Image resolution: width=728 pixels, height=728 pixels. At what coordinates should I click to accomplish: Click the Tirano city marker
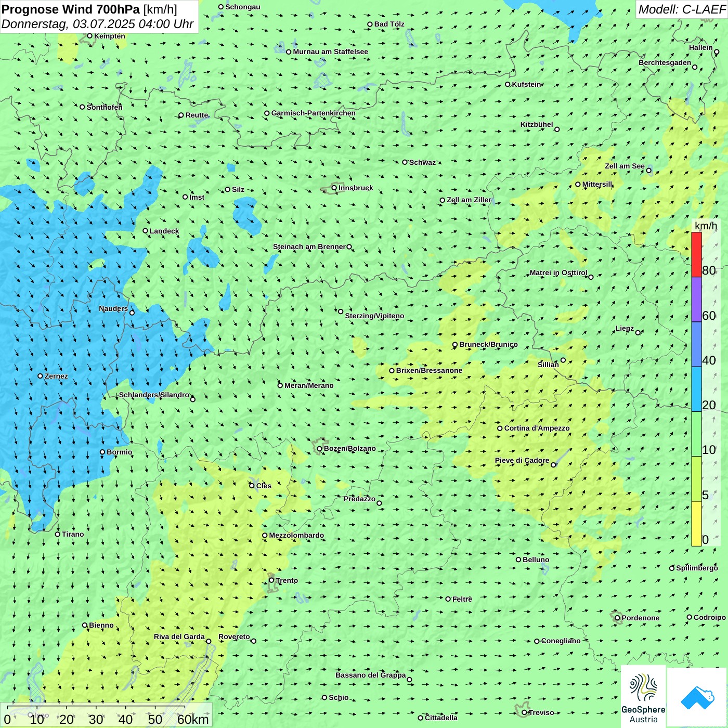(58, 535)
